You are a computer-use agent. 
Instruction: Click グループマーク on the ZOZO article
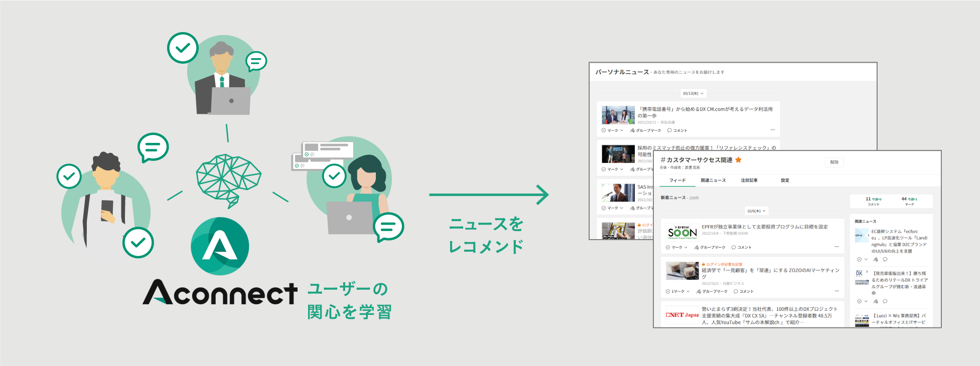712,291
